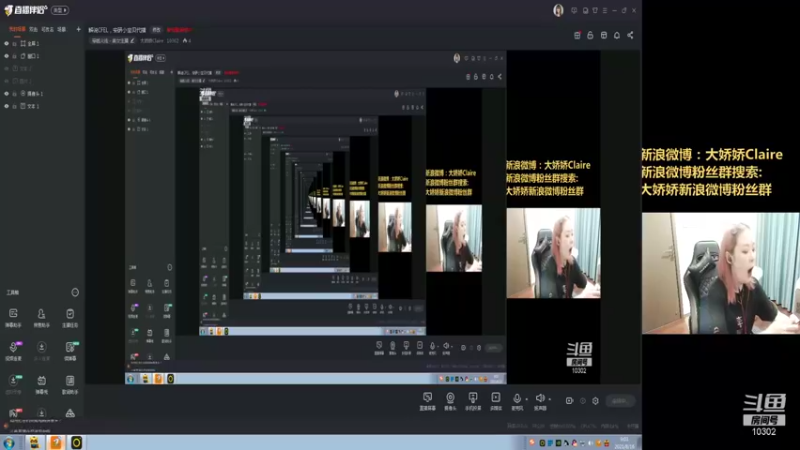Click the QQ penguin icon in the system tray
Viewport: 800px width, 450px height.
pos(574,443)
